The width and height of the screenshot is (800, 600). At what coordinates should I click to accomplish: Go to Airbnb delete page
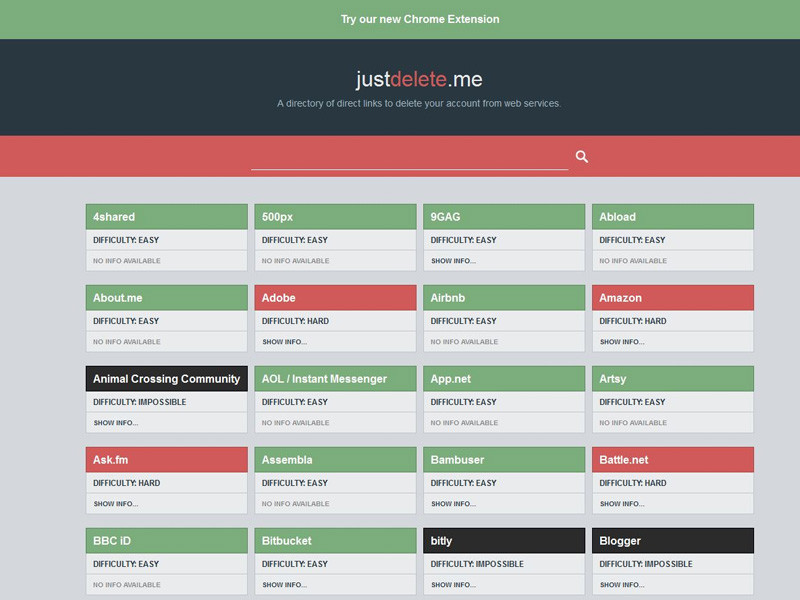[504, 298]
